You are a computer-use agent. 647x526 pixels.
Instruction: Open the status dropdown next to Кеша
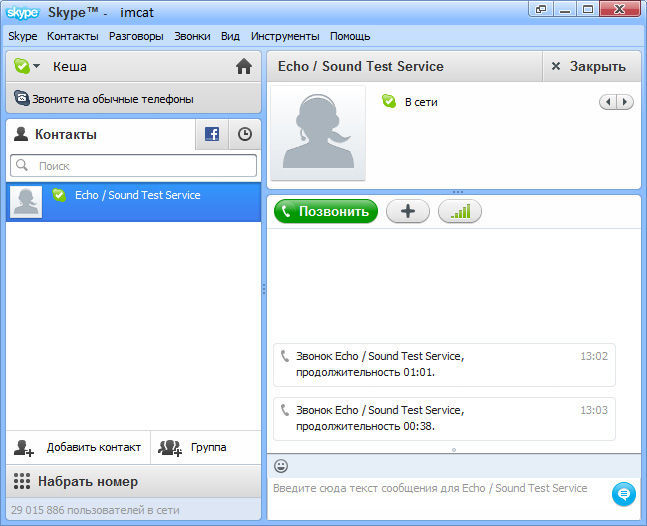(x=27, y=67)
